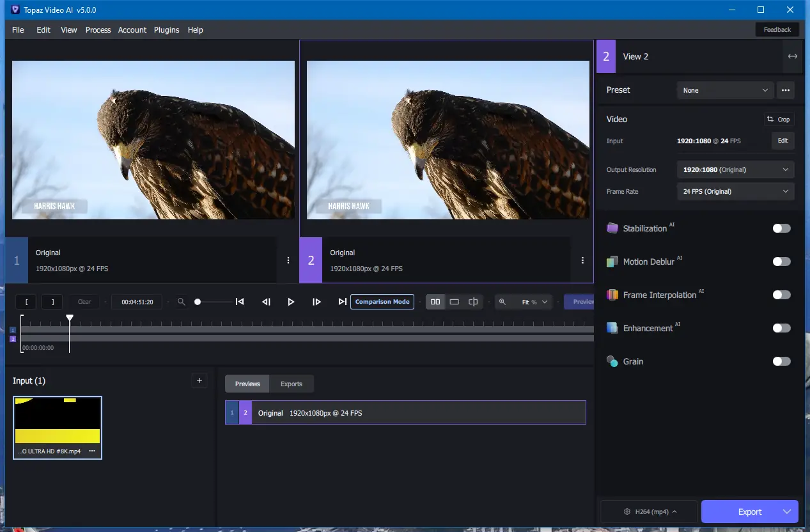Click the Comparison Mode button
The width and height of the screenshot is (810, 532).
coord(382,302)
